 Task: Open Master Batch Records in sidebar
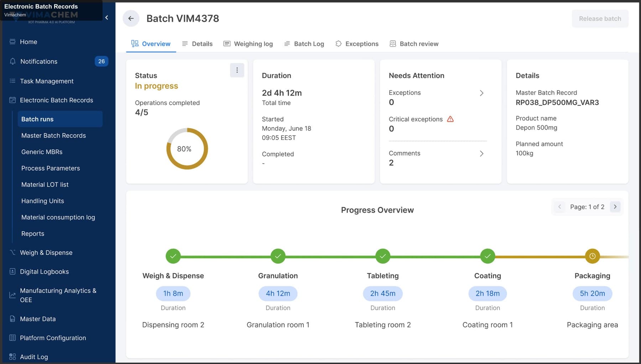[x=53, y=136]
